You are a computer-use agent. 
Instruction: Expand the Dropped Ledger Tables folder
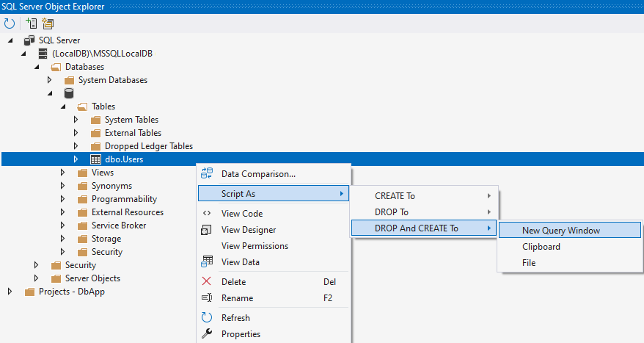click(76, 146)
